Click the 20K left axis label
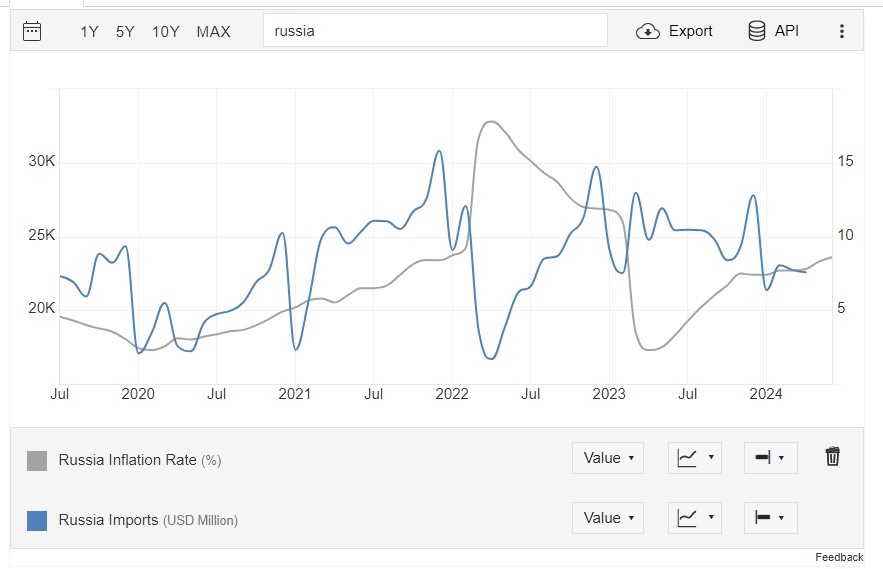Viewport: 883px width, 569px height. [x=42, y=308]
